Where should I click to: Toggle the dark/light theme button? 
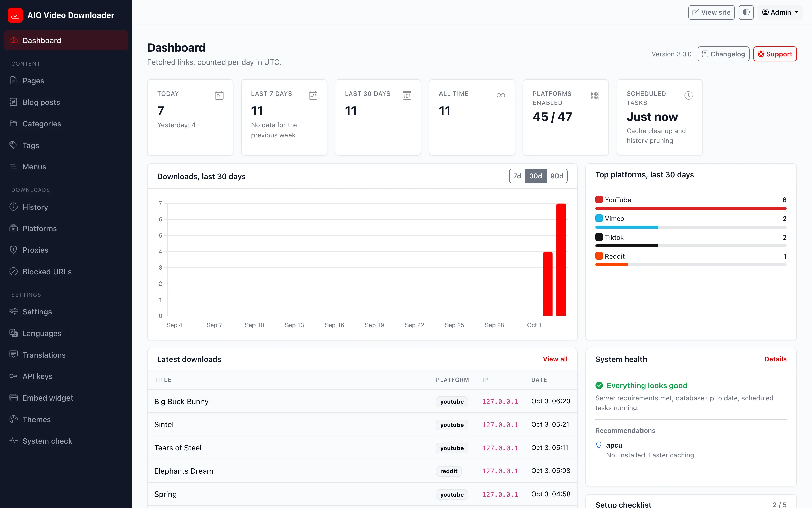[746, 12]
